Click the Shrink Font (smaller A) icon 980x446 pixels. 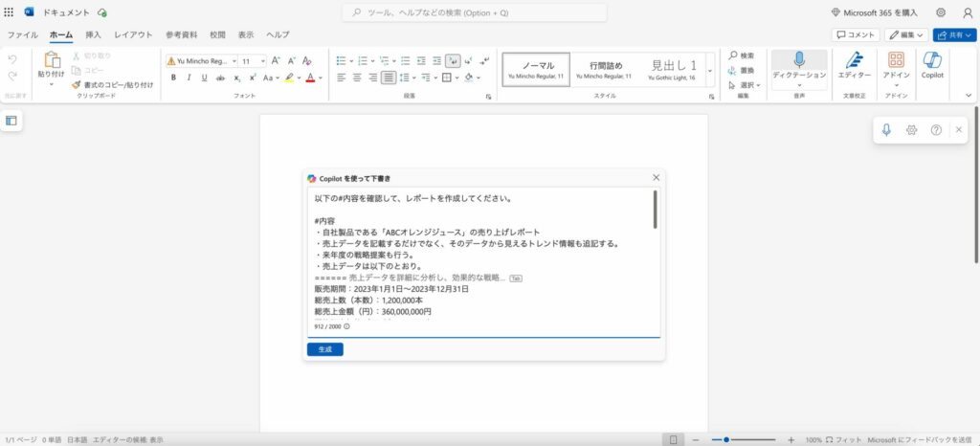click(x=291, y=60)
